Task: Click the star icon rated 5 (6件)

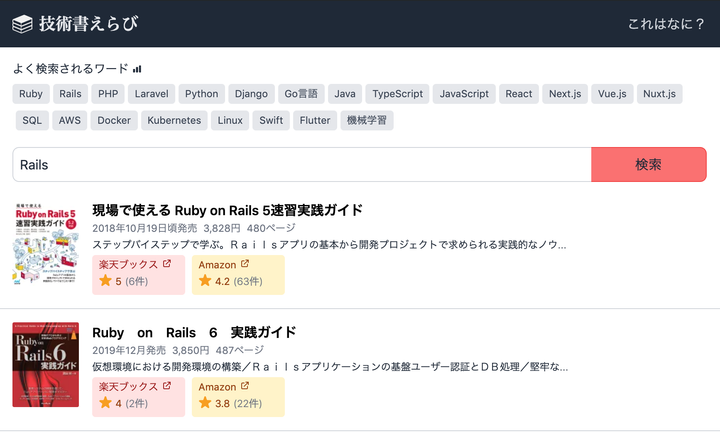Action: coord(106,281)
